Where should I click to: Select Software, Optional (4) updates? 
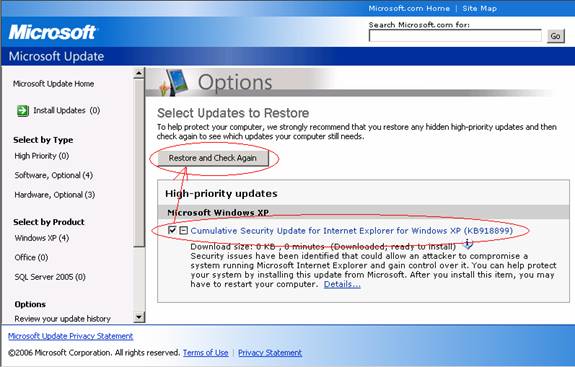(54, 175)
